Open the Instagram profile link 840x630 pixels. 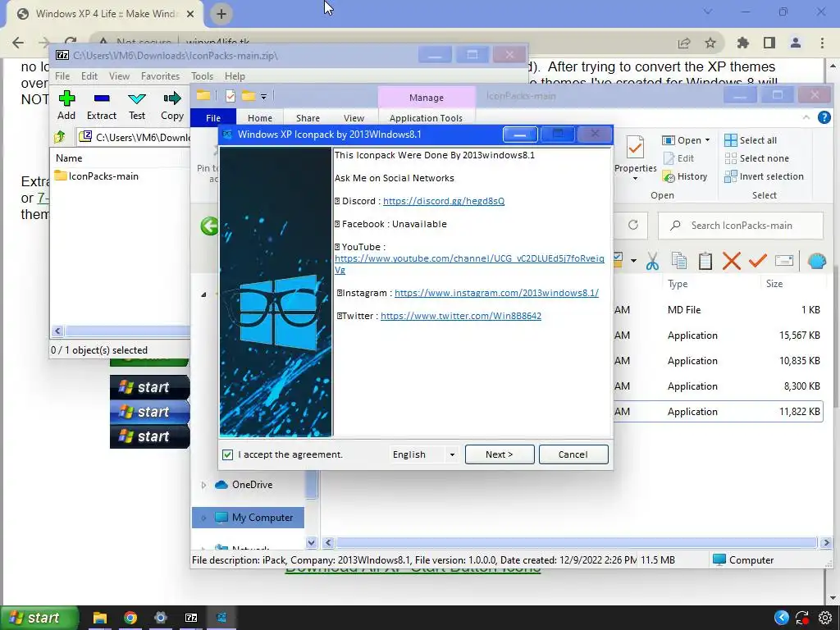pos(496,293)
